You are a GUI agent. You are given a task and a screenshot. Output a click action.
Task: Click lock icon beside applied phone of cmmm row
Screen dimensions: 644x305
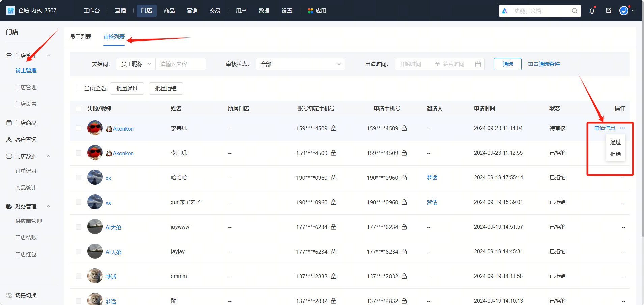click(404, 276)
